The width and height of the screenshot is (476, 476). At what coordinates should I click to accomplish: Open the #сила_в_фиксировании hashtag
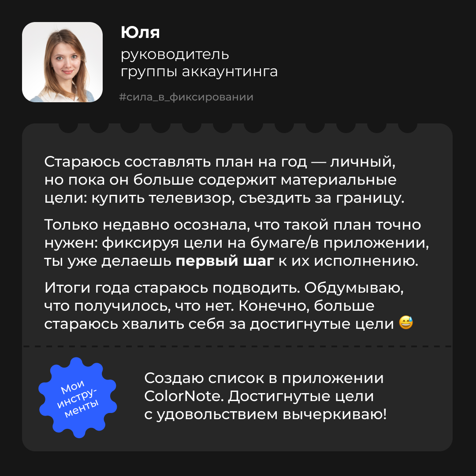tap(186, 97)
